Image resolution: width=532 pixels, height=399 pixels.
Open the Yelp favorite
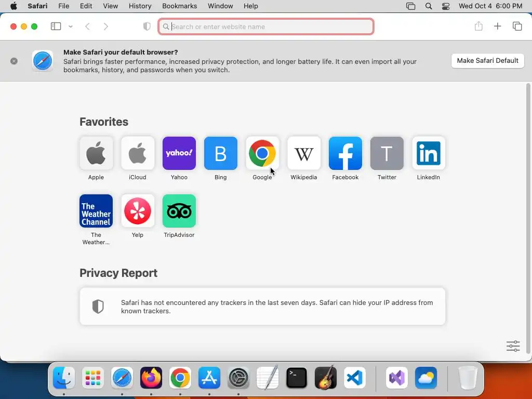137,211
